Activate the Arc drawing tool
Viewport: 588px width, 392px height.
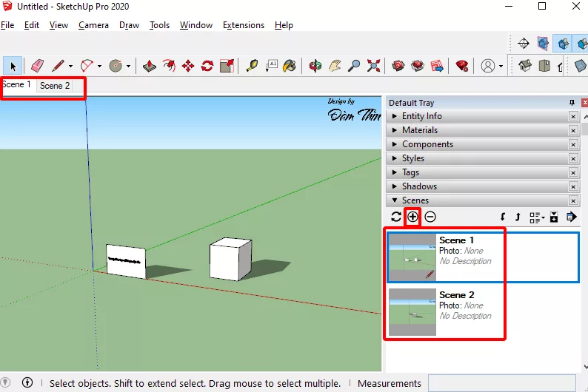coord(87,67)
